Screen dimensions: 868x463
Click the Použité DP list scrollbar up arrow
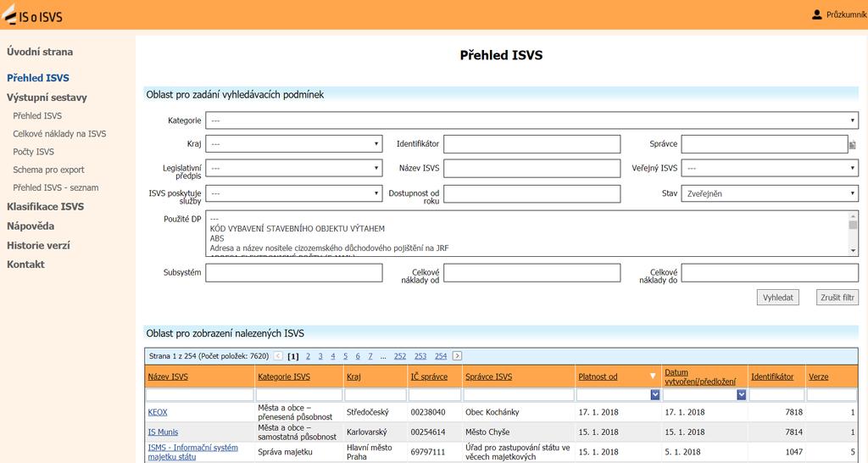pos(853,216)
